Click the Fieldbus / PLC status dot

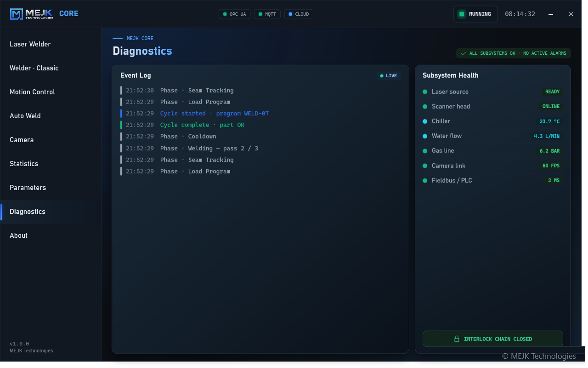coord(425,181)
